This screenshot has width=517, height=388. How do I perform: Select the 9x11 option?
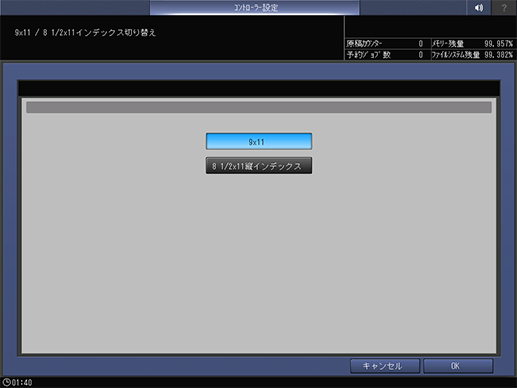tap(259, 141)
